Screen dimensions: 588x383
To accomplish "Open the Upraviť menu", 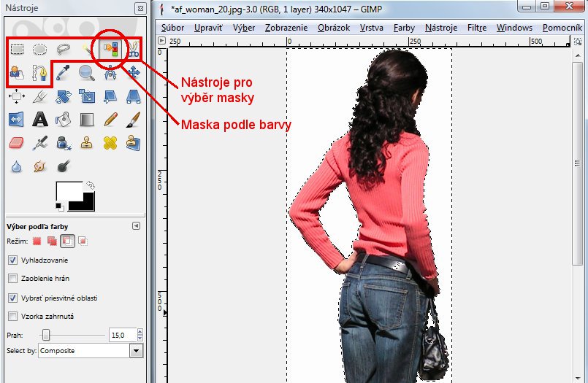I will (x=208, y=28).
